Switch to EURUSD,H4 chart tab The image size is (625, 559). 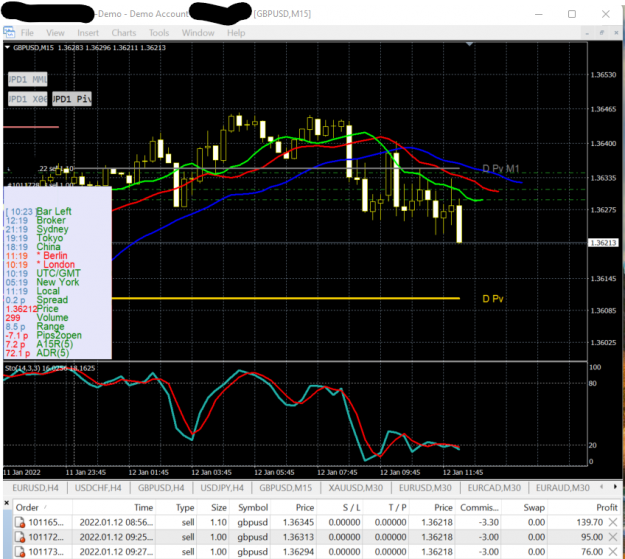click(x=35, y=488)
